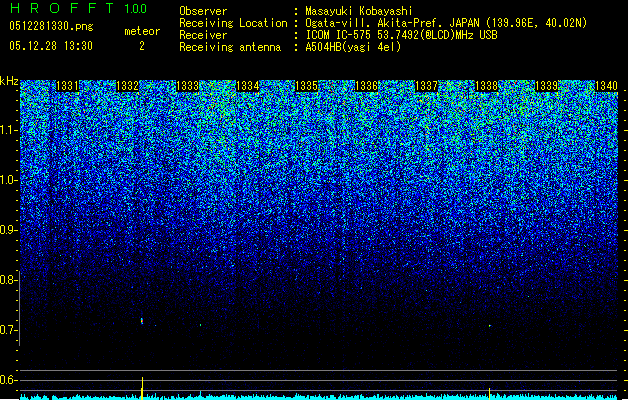The height and width of the screenshot is (400, 629).
Task: Click the 'Receiver' field label
Action: click(x=203, y=35)
